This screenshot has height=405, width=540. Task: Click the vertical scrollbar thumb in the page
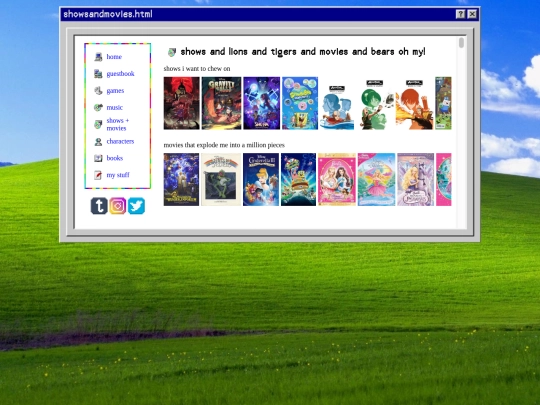pos(461,43)
